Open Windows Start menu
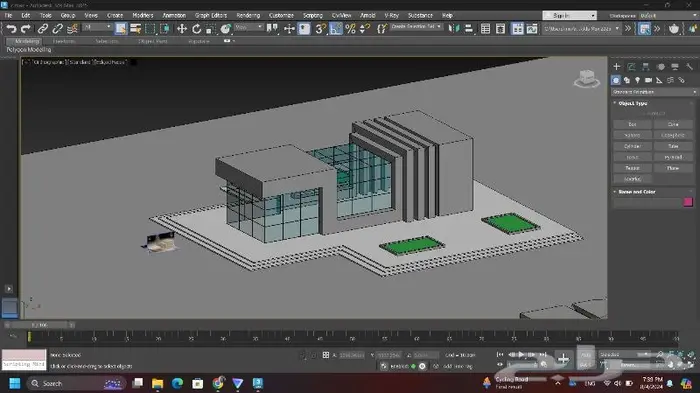The image size is (700, 393). [x=14, y=383]
